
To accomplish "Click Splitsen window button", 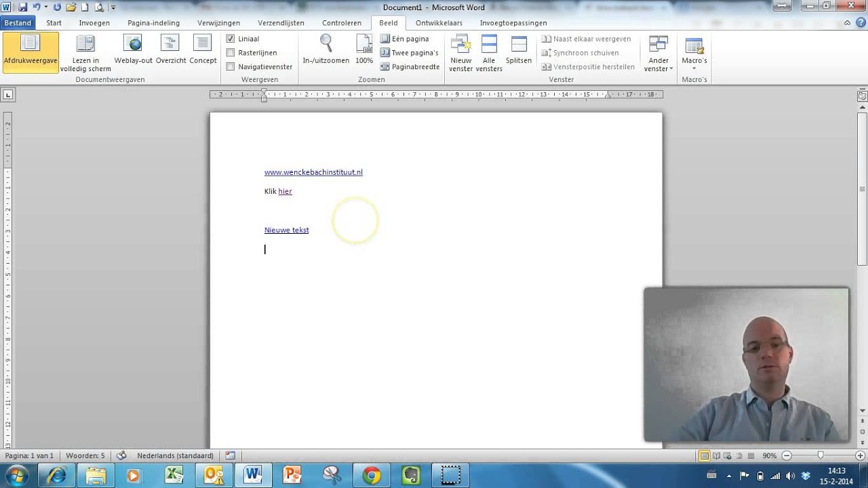I will (x=519, y=50).
